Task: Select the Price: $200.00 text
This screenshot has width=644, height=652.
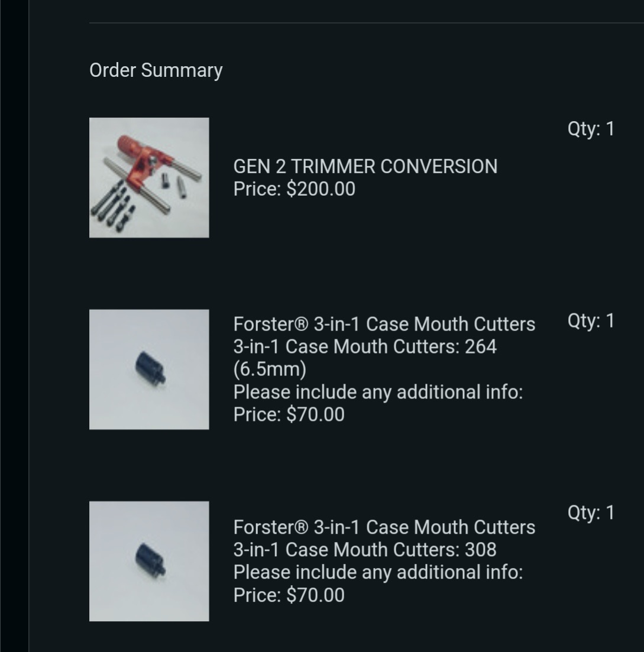Action: pos(294,189)
